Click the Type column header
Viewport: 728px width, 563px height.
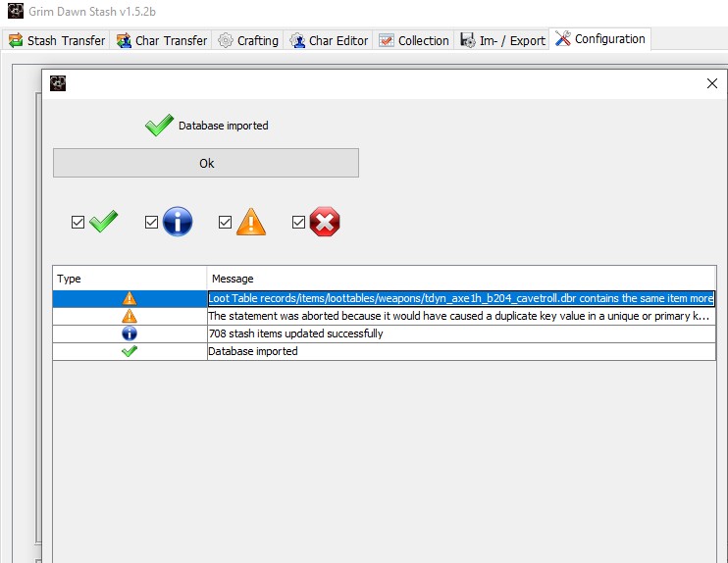pos(130,279)
